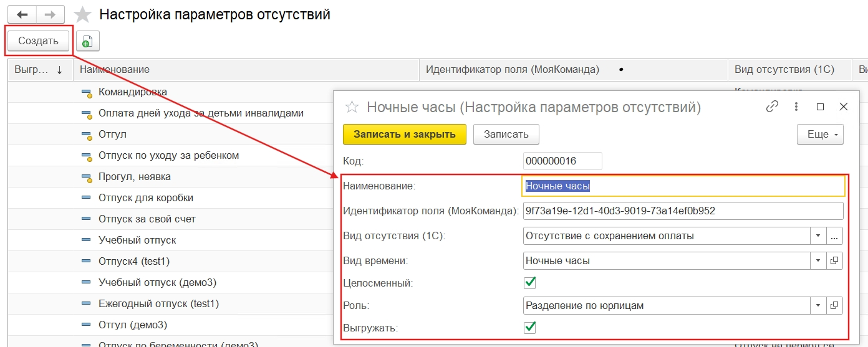Click into the Код field
The image size is (868, 347).
pyautogui.click(x=562, y=161)
